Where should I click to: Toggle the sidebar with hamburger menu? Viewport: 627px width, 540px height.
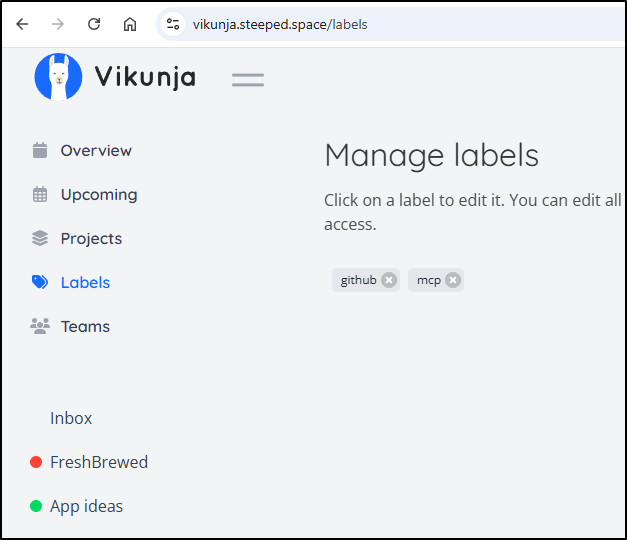pyautogui.click(x=248, y=79)
